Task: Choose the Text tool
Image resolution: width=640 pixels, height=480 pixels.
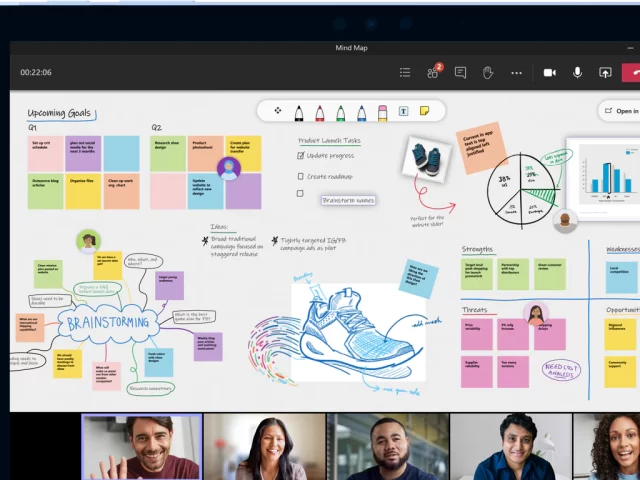Action: (403, 111)
